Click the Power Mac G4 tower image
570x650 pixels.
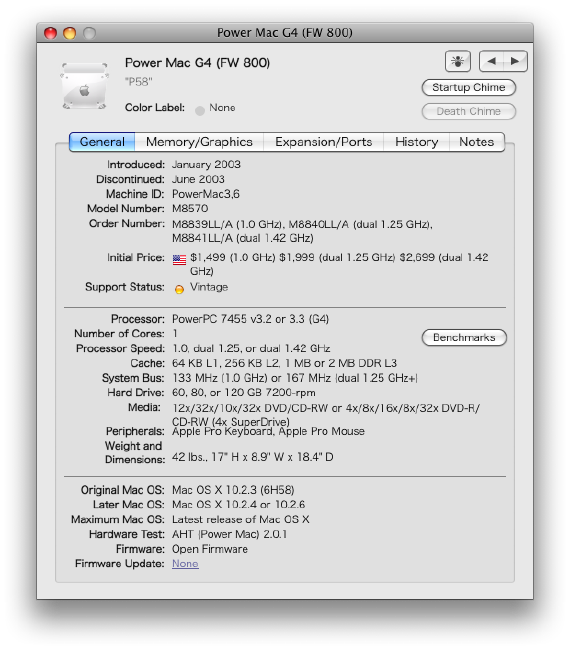point(85,86)
